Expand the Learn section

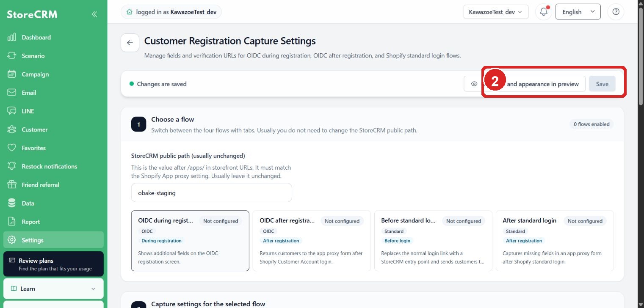click(53, 289)
